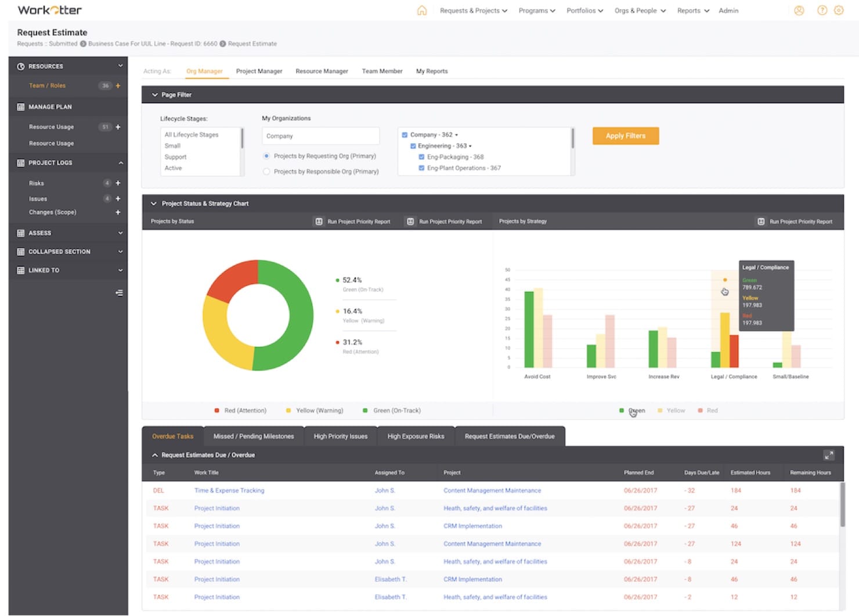Collapse the Page Filter section
The image size is (859, 616).
pyautogui.click(x=155, y=95)
